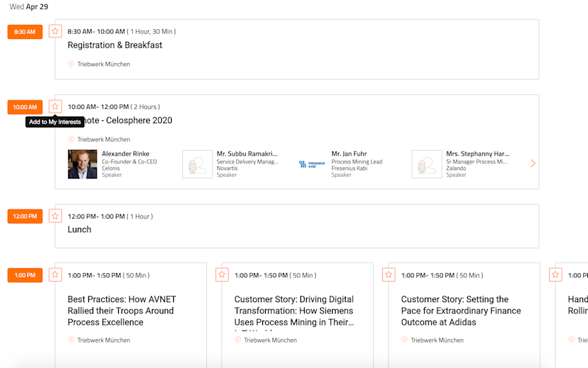Click the 12:00 PM- 1:00 PM time range
Screen dimensions: 588x368
96,217
